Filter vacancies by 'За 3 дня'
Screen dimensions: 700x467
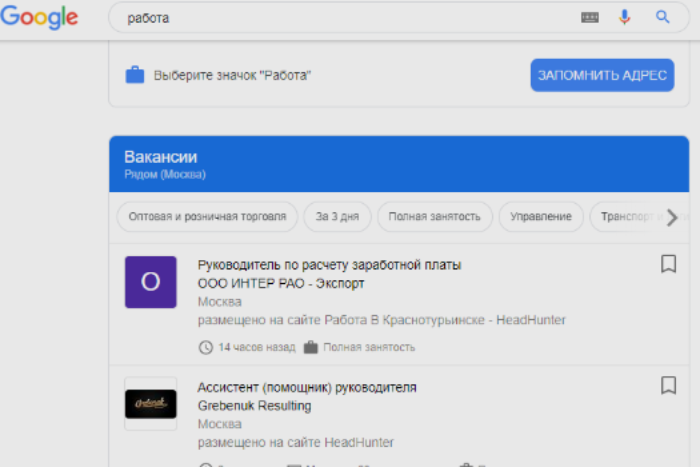tap(339, 216)
